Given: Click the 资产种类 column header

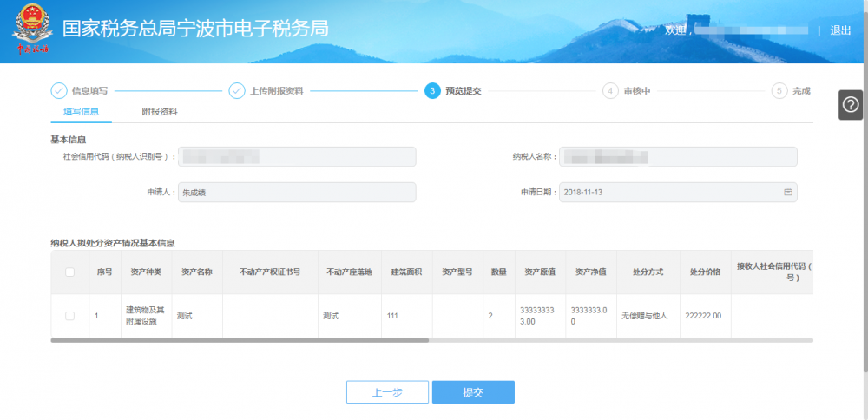Looking at the screenshot, I should pyautogui.click(x=146, y=272).
